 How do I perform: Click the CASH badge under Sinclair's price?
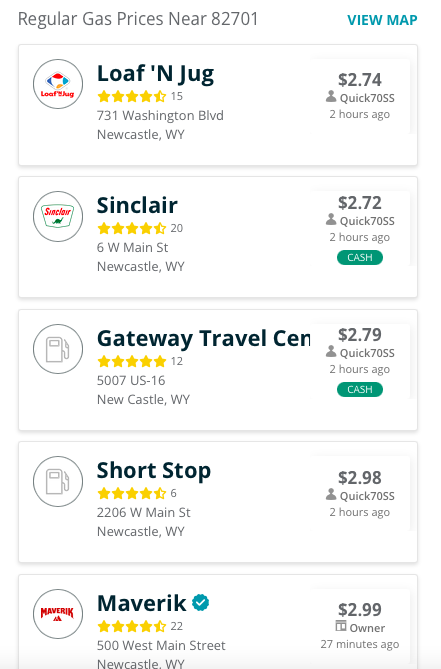click(x=360, y=258)
